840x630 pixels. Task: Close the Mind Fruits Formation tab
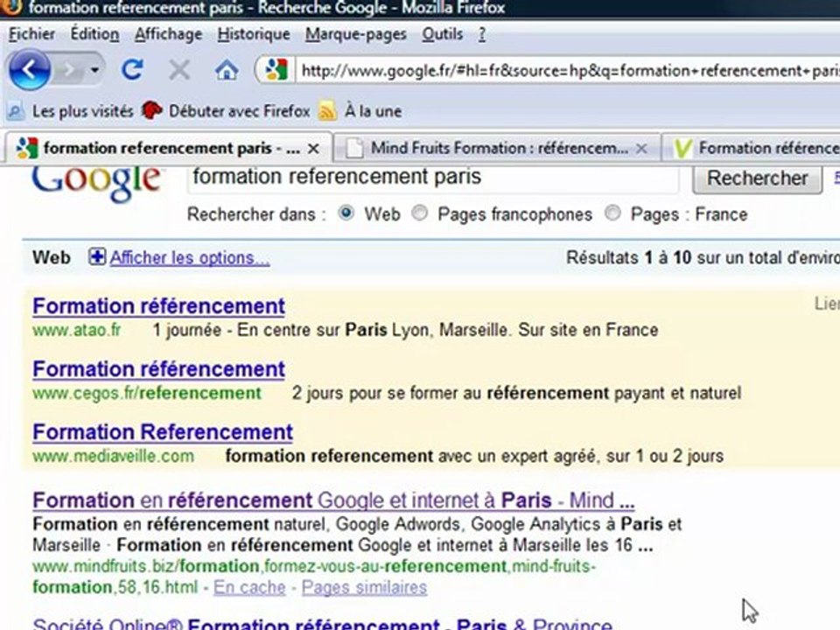(641, 149)
